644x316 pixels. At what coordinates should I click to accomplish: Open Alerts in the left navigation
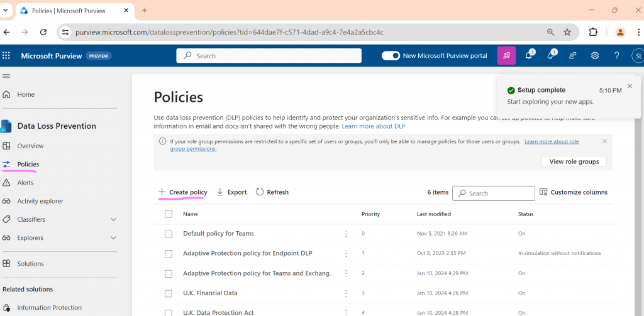(x=25, y=183)
